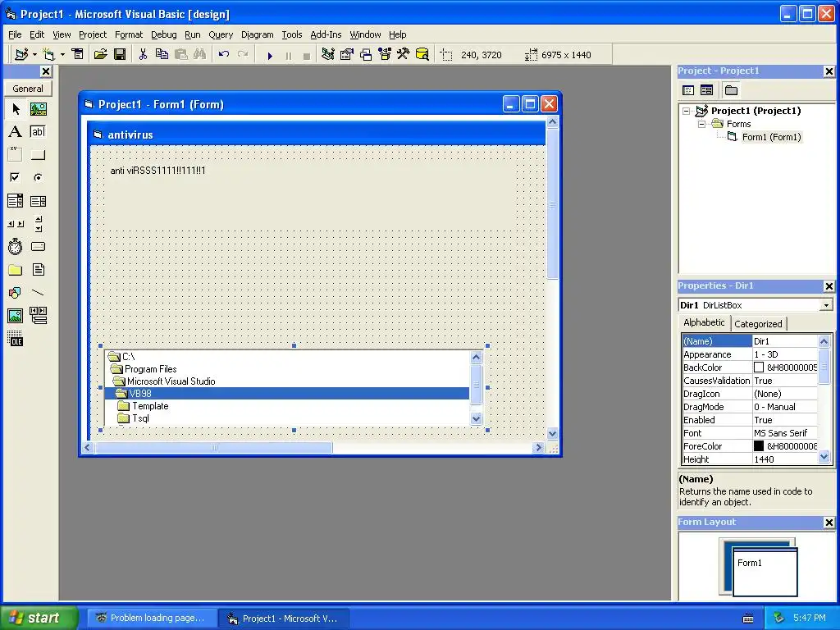Image resolution: width=840 pixels, height=630 pixels.
Task: Select the ComboBox tool in toolbox
Action: point(16,201)
